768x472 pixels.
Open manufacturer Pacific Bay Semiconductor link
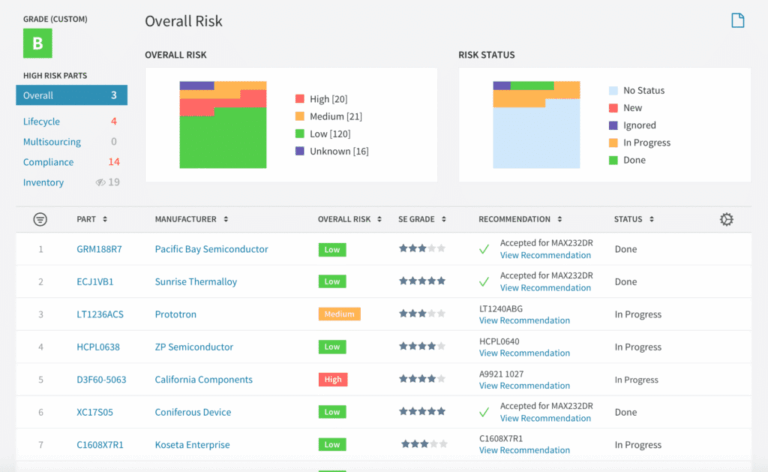[212, 249]
